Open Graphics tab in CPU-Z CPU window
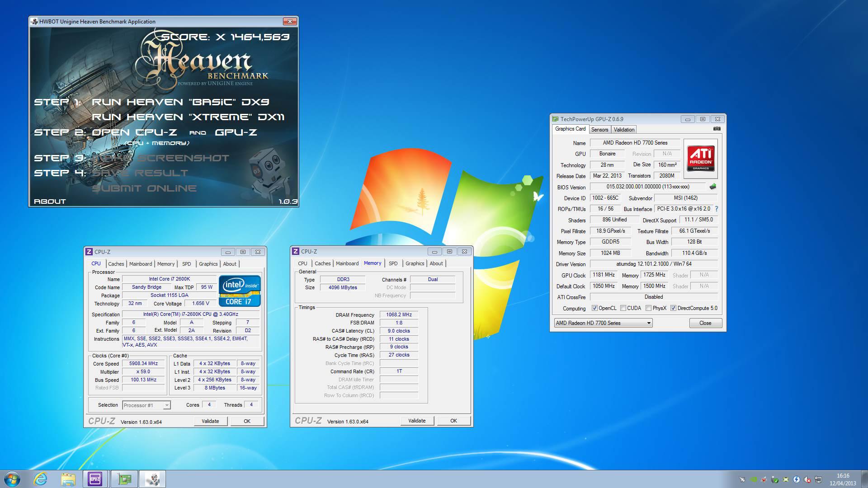Image resolution: width=868 pixels, height=488 pixels. [x=208, y=264]
